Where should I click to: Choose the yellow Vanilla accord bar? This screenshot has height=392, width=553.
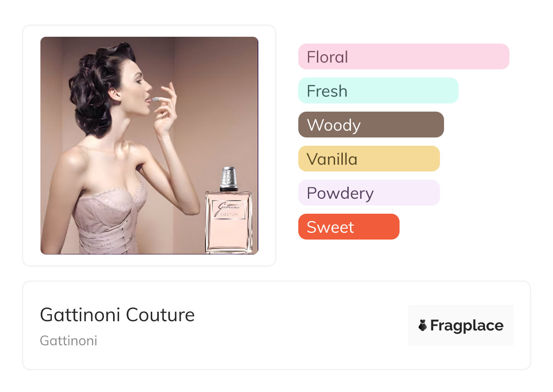point(369,159)
